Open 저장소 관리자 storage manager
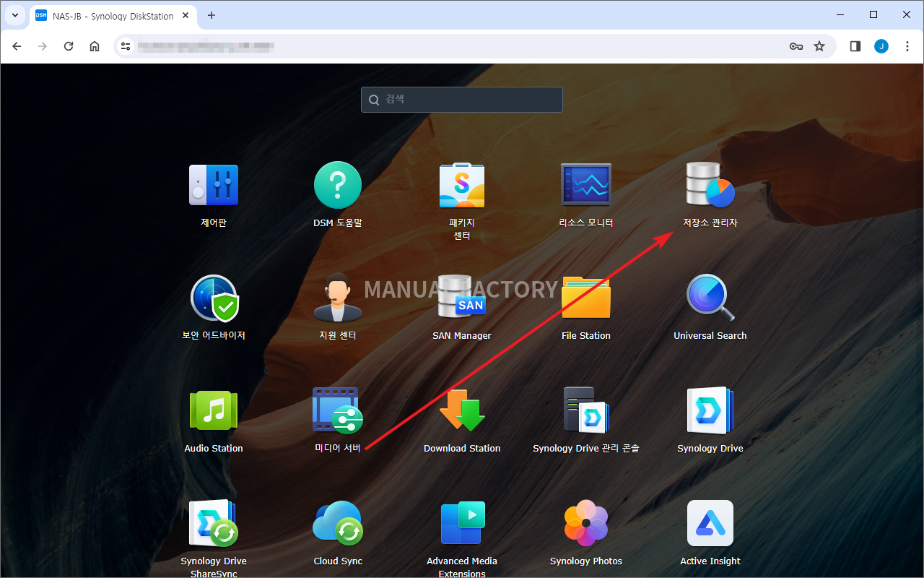Screen dimensions: 924x578 tap(710, 185)
